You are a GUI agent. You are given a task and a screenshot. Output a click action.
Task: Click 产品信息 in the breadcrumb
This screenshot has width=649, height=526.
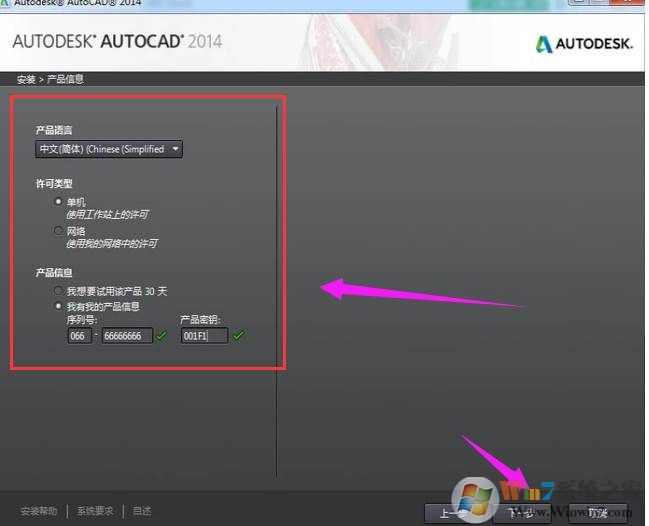pyautogui.click(x=65, y=78)
